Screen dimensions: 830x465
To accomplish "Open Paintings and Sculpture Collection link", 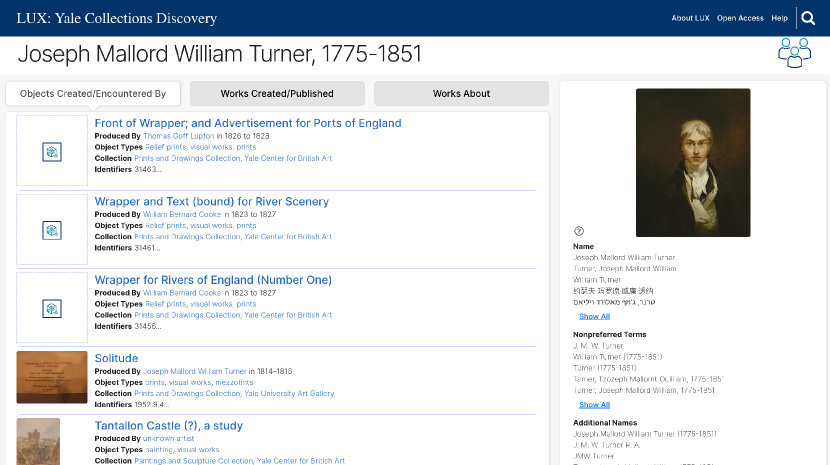I will (194, 461).
